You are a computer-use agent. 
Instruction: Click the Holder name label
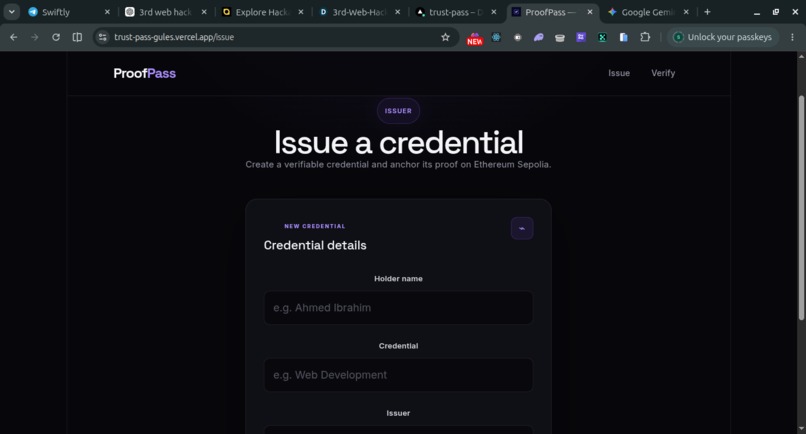[398, 279]
